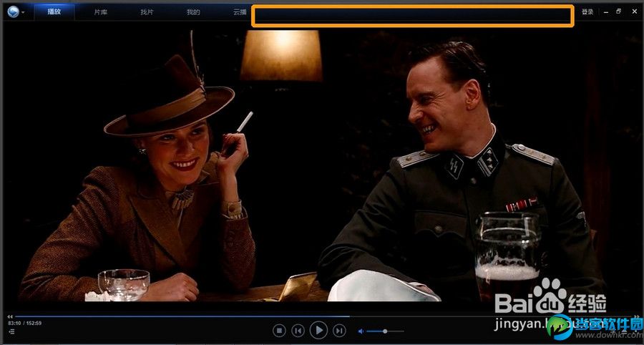Switch to the 播放 tab

[x=54, y=12]
